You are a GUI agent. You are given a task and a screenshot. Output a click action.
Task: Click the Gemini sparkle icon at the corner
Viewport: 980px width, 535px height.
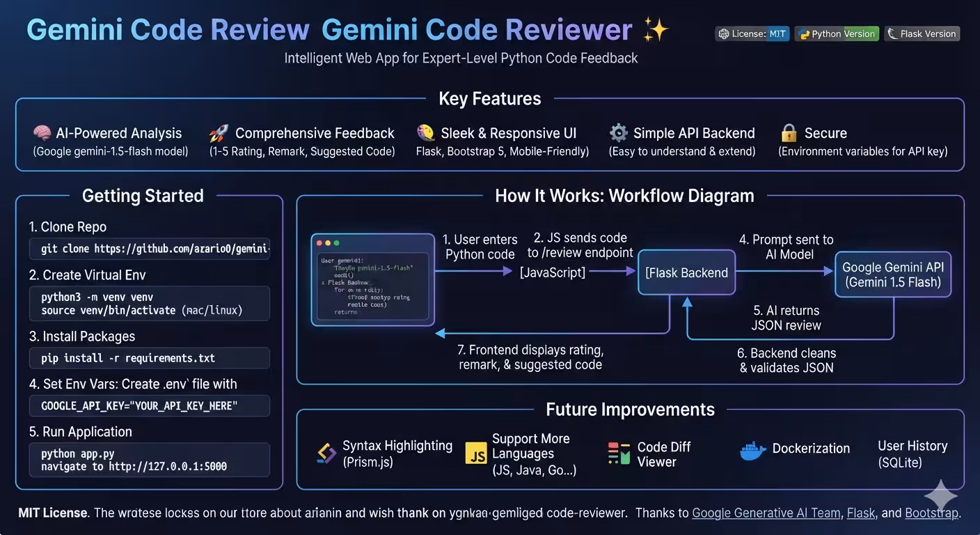click(x=941, y=497)
